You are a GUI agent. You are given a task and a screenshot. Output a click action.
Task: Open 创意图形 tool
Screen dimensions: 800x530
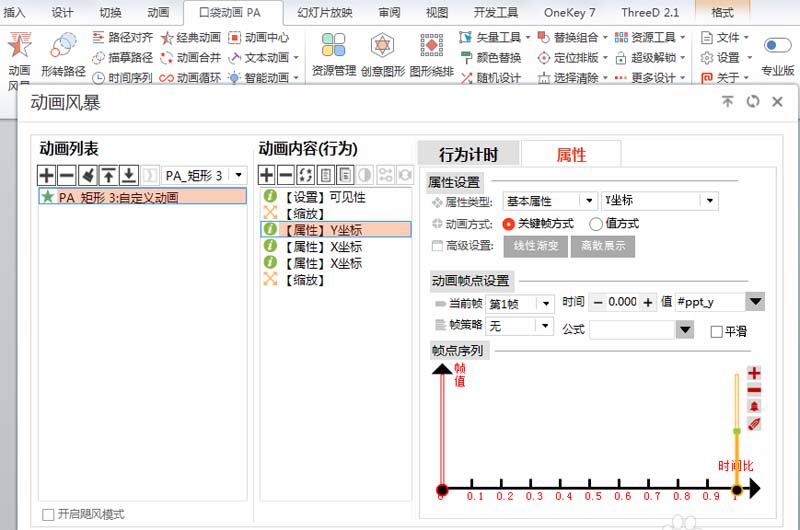point(383,55)
